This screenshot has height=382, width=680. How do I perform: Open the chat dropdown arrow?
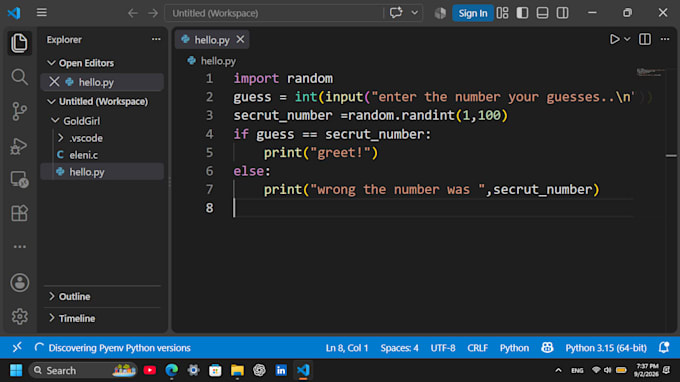pos(415,13)
